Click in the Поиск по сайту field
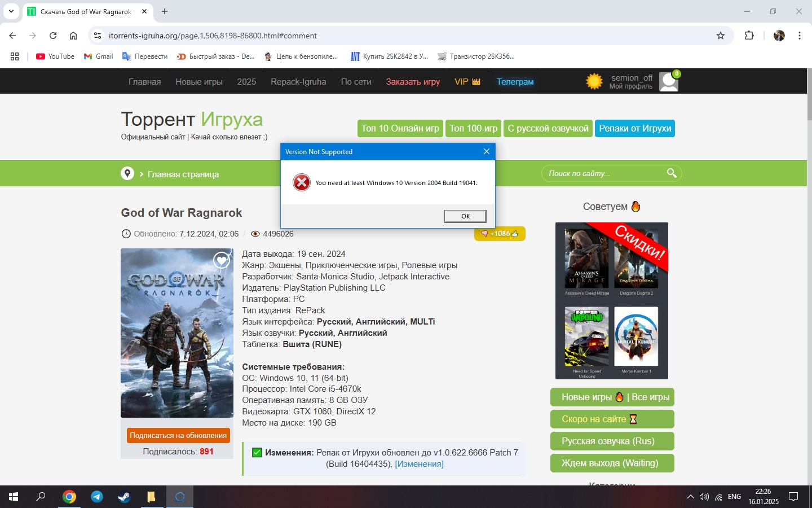812x508 pixels. click(603, 173)
